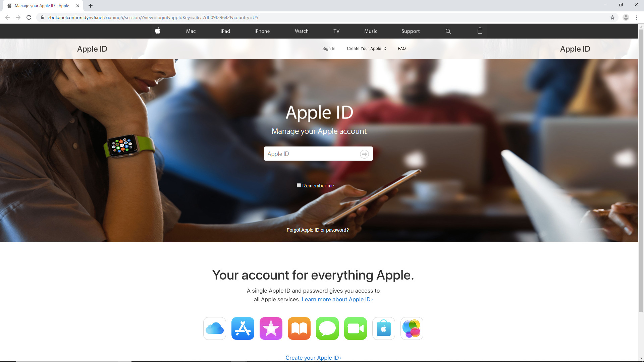Click the search magnifier icon in nav

(448, 31)
